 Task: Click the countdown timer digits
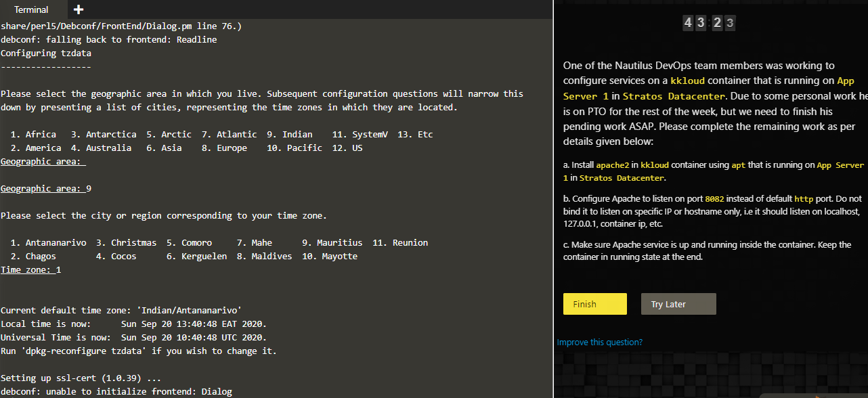point(708,23)
